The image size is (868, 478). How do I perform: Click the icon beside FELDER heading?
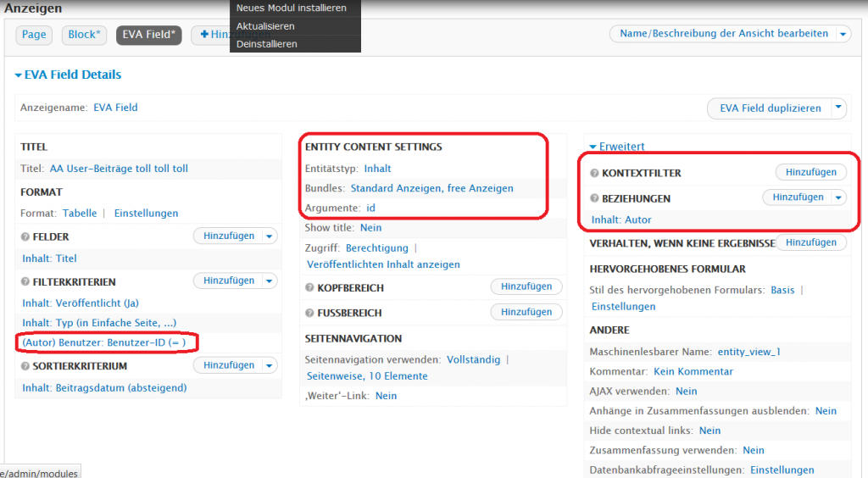(25, 236)
